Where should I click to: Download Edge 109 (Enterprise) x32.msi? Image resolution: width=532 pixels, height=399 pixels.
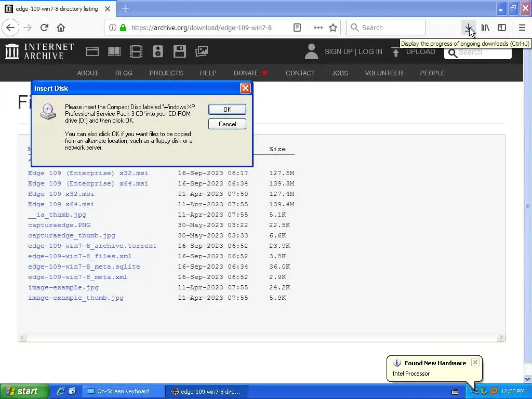click(88, 173)
